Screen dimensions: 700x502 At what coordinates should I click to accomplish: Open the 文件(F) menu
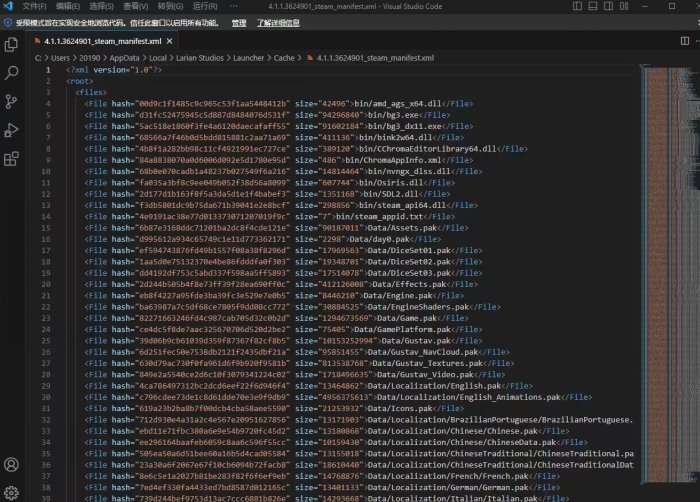(x=35, y=6)
